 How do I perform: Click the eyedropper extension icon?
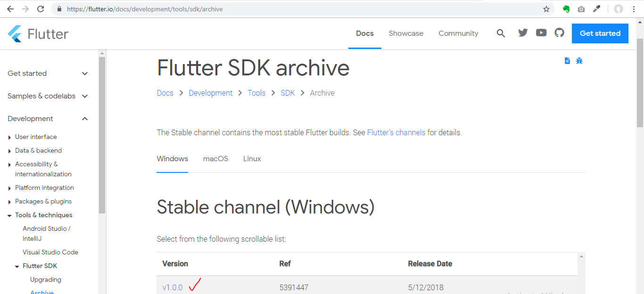(x=596, y=9)
